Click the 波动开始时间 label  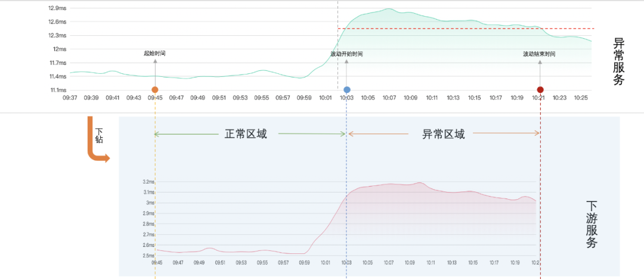346,54
